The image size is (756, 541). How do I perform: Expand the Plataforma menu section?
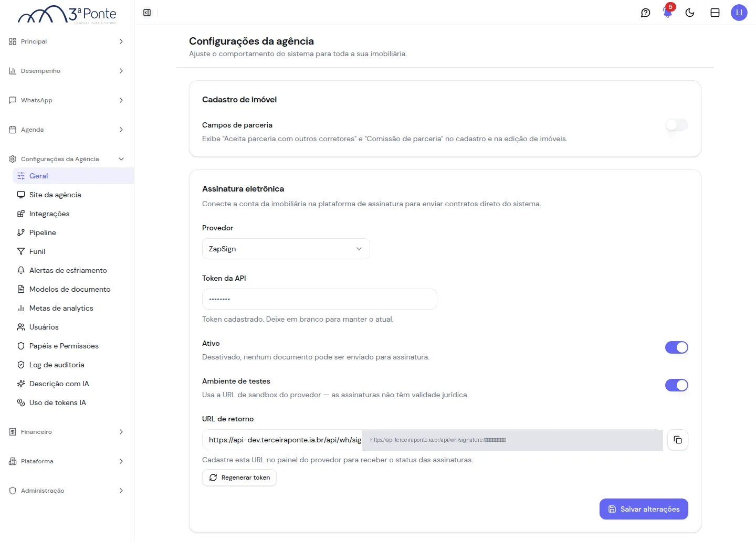point(67,461)
